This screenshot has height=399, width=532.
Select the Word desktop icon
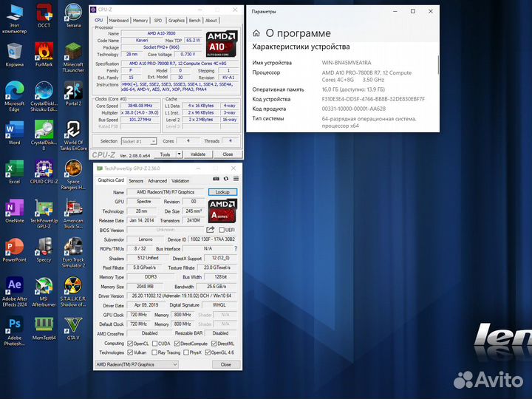tap(14, 133)
